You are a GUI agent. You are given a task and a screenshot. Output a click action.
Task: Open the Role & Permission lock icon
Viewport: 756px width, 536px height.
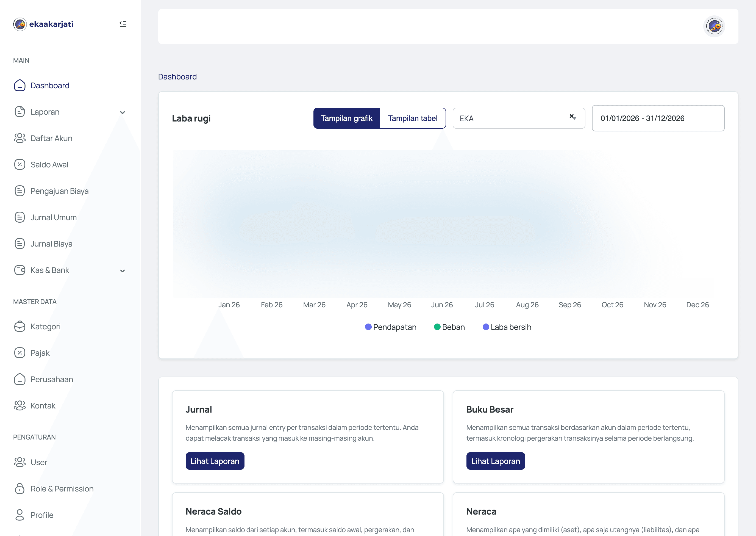tap(20, 488)
